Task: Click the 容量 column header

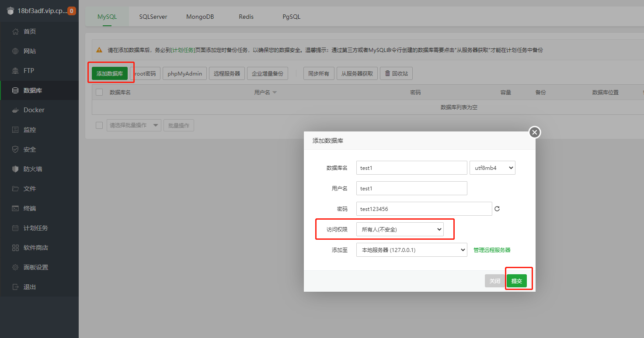Action: [x=506, y=93]
